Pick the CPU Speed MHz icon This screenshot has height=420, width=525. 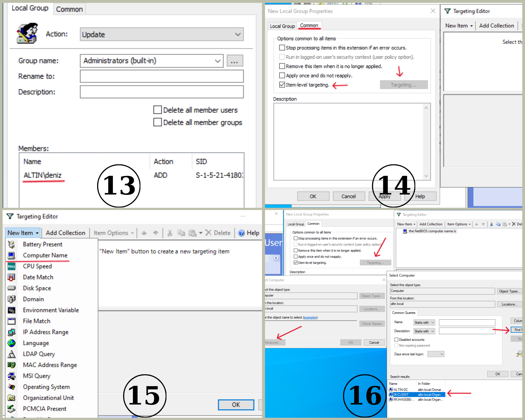(11, 266)
